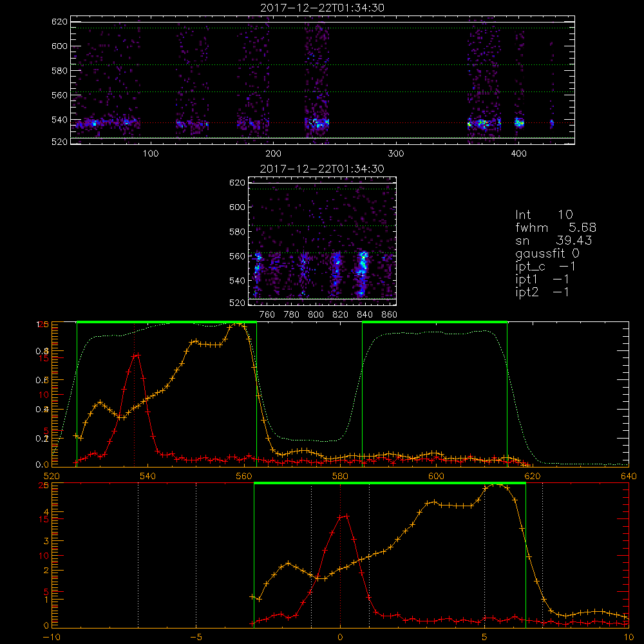Click y-axis label 600 of top spectrogram
Screen dimensions: 644x644
(x=59, y=46)
